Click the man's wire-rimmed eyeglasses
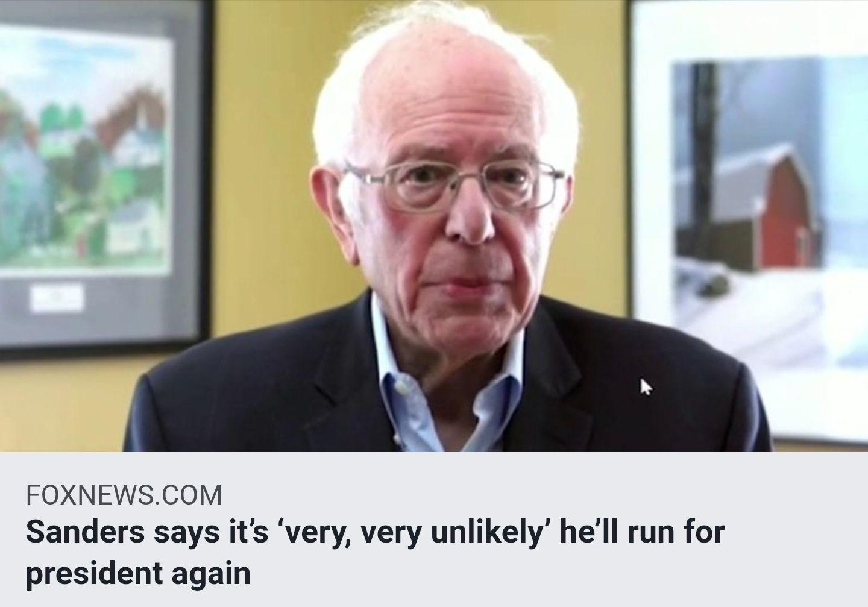The image size is (868, 607). click(x=455, y=184)
